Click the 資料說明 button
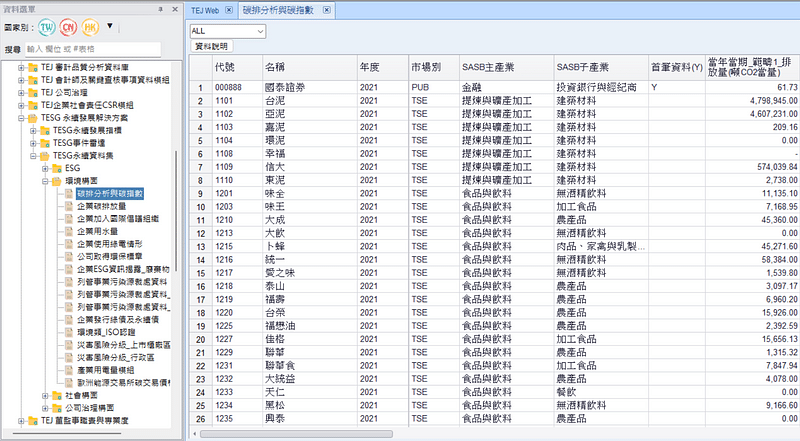Viewport: 800px width, 441px height. (211, 46)
